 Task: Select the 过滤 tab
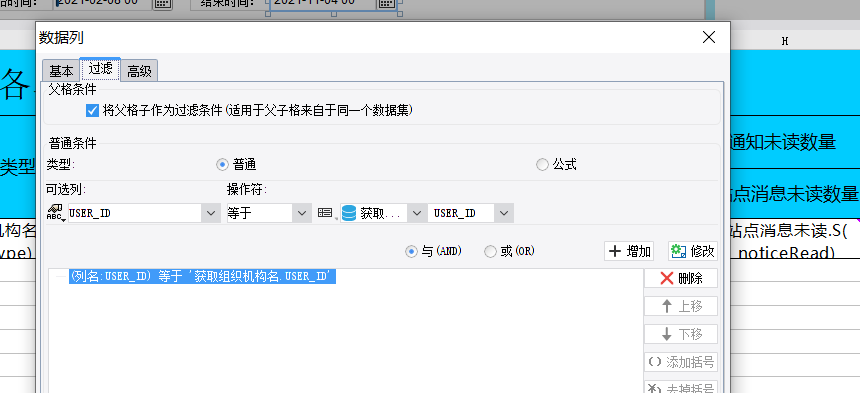point(100,69)
